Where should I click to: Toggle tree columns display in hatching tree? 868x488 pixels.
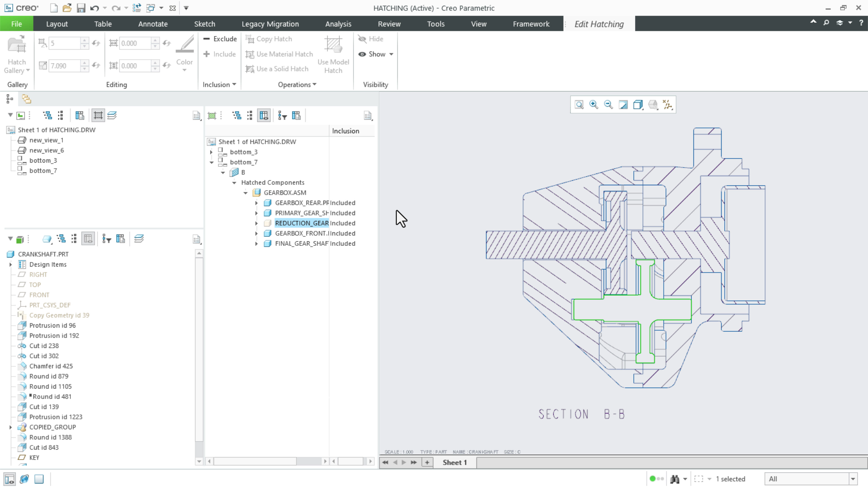[264, 116]
